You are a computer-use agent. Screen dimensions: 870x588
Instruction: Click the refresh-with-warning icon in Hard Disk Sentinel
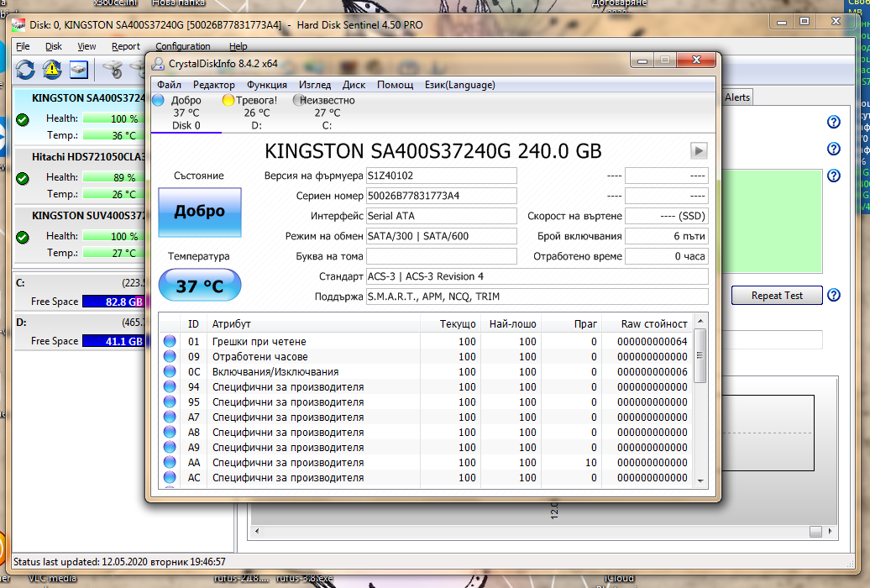pyautogui.click(x=51, y=70)
